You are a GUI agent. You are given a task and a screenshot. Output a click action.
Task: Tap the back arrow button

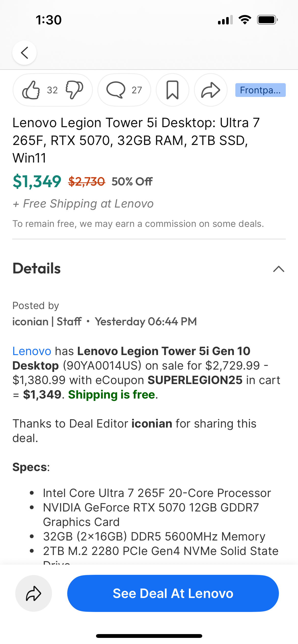[24, 53]
